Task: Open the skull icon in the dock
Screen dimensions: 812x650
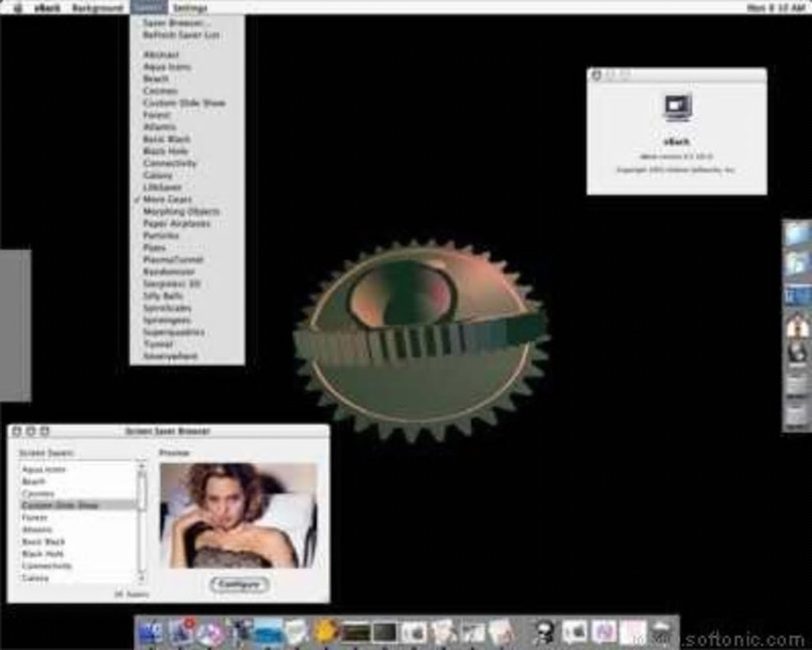Action: (x=545, y=632)
